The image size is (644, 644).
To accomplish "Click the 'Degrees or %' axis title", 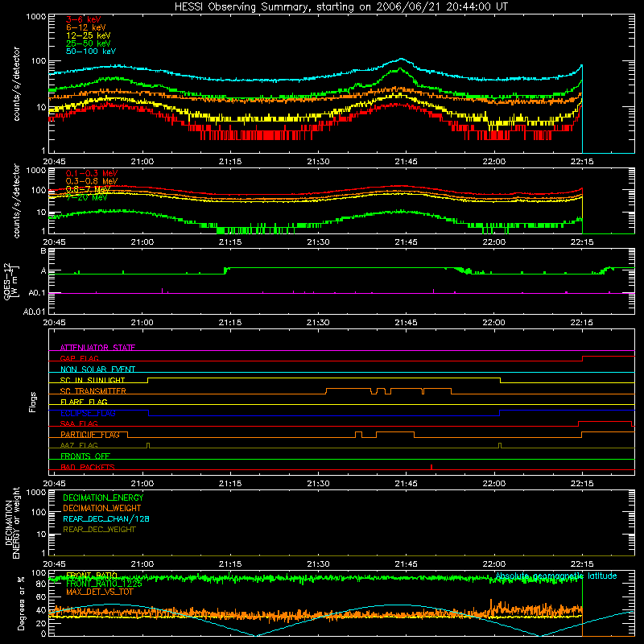I will (x=22, y=604).
